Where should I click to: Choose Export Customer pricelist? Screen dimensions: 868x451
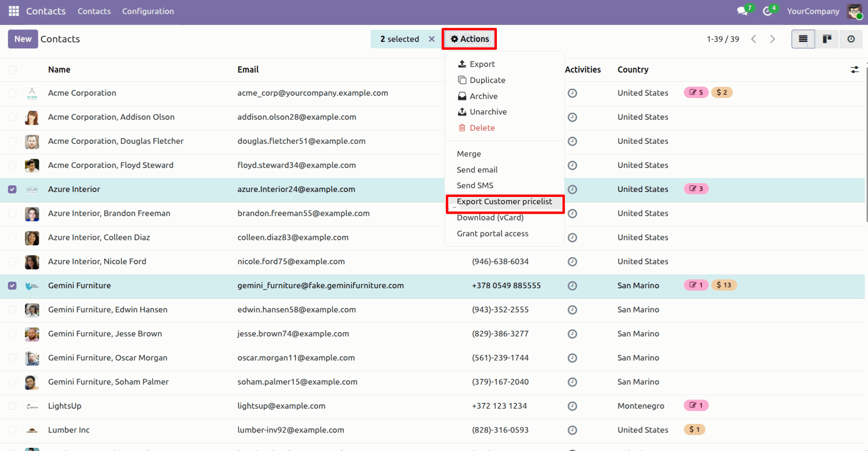(x=504, y=202)
